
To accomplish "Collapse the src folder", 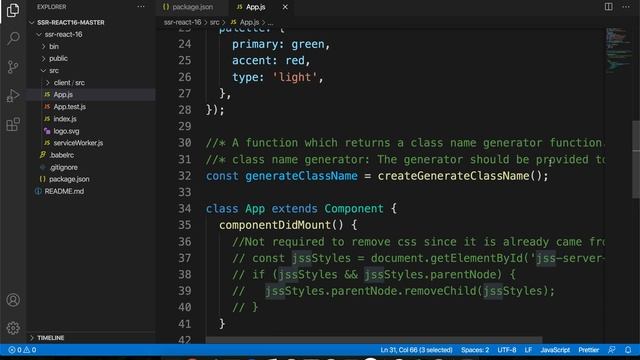I will coord(54,71).
